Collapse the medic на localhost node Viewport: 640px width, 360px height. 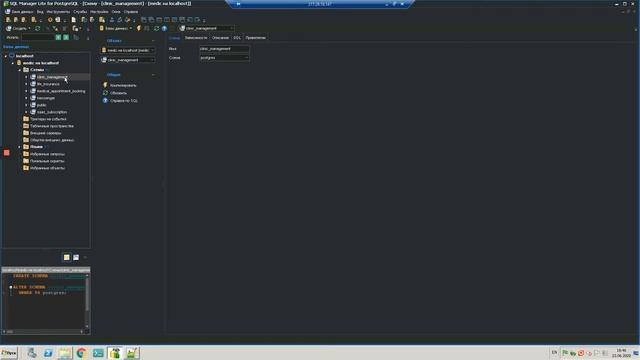coord(13,63)
